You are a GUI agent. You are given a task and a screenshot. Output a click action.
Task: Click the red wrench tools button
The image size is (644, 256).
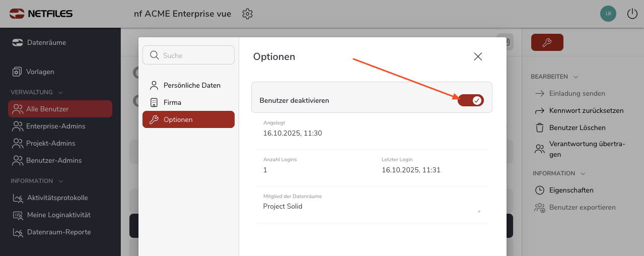tap(547, 43)
